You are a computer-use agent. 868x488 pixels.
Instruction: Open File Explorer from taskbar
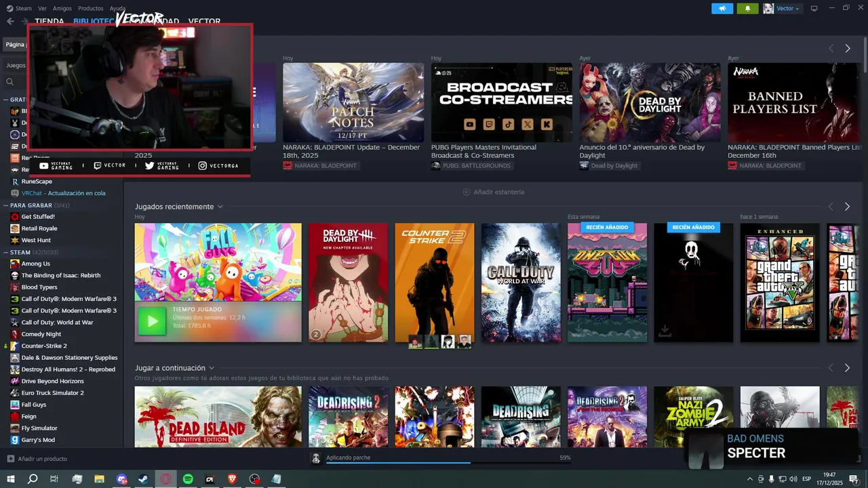click(x=100, y=479)
